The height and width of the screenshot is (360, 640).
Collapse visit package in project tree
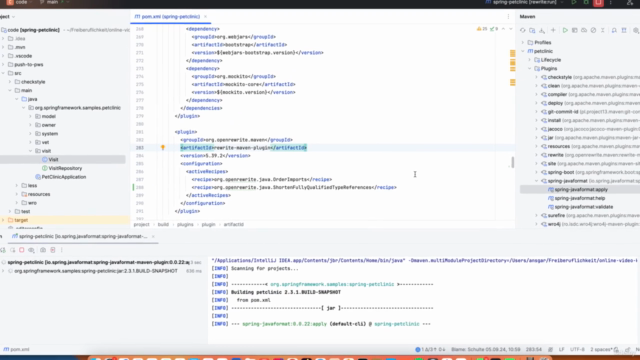pos(31,151)
